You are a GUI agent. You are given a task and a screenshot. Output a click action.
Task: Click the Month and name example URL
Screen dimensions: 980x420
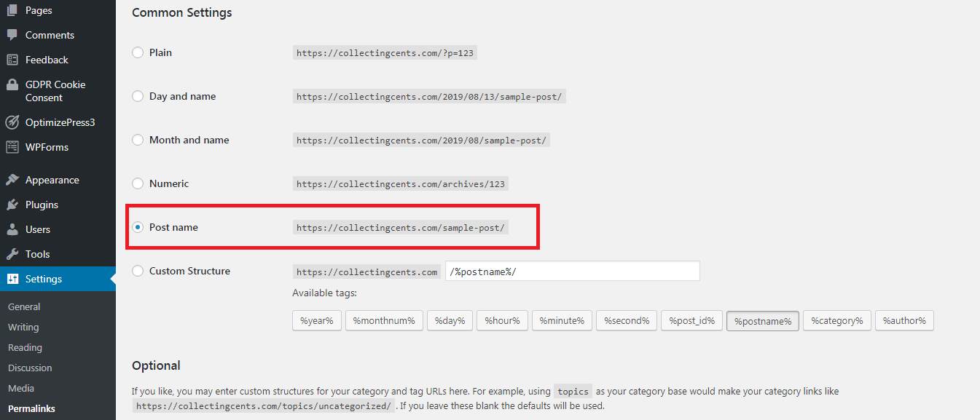(421, 140)
